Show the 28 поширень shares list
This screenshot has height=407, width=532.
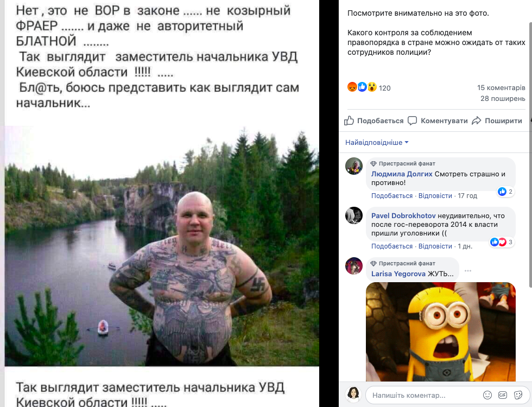click(x=503, y=98)
